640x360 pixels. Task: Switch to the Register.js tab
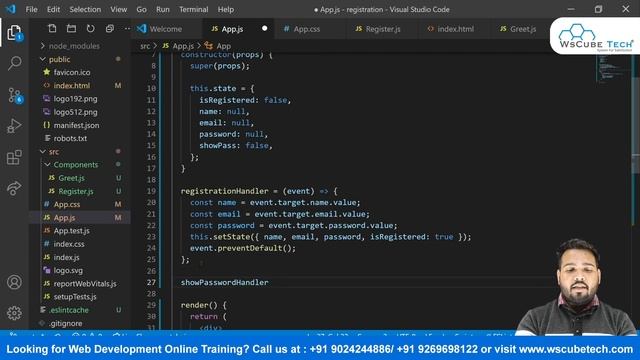tap(383, 29)
